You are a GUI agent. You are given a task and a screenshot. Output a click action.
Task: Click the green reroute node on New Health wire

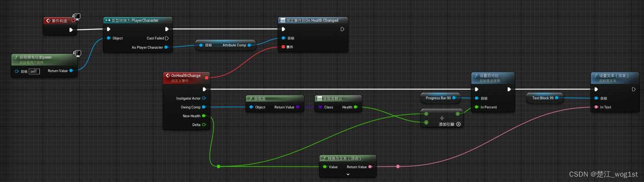(219, 166)
